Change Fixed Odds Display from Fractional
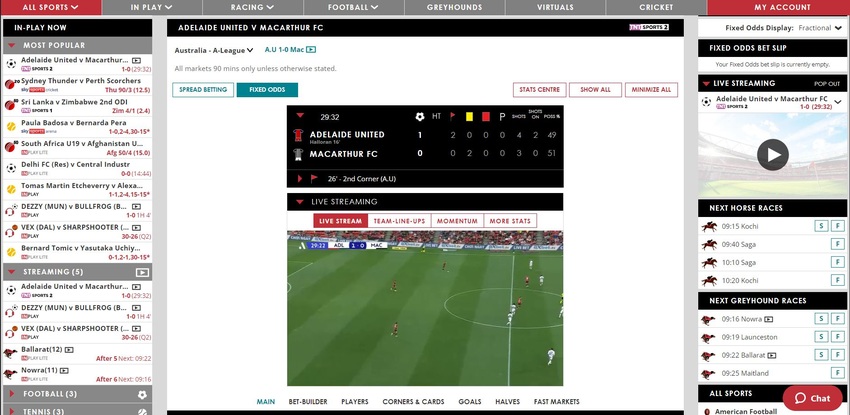Screen dimensions: 850x415 pyautogui.click(x=819, y=28)
